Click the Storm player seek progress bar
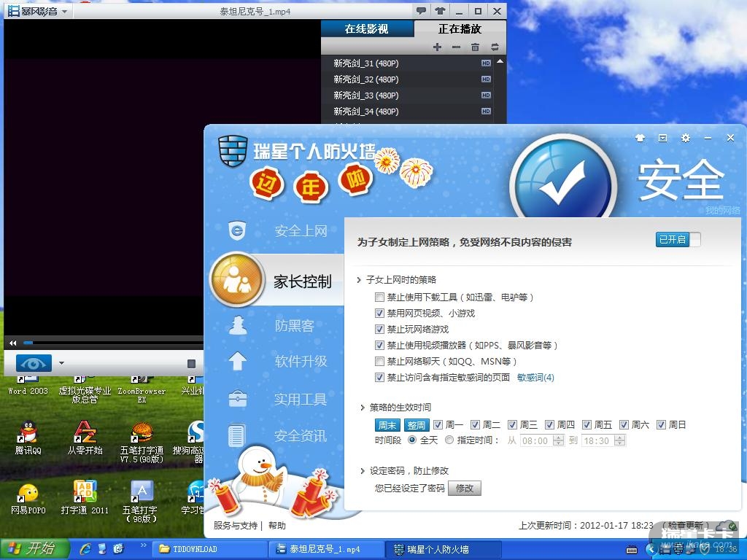Screen dimensions: 747x560 [115, 343]
